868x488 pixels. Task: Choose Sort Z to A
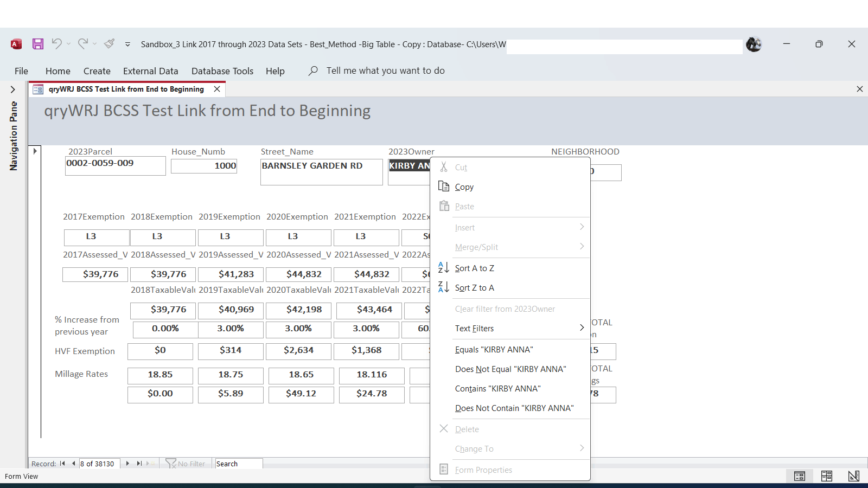click(x=510, y=288)
